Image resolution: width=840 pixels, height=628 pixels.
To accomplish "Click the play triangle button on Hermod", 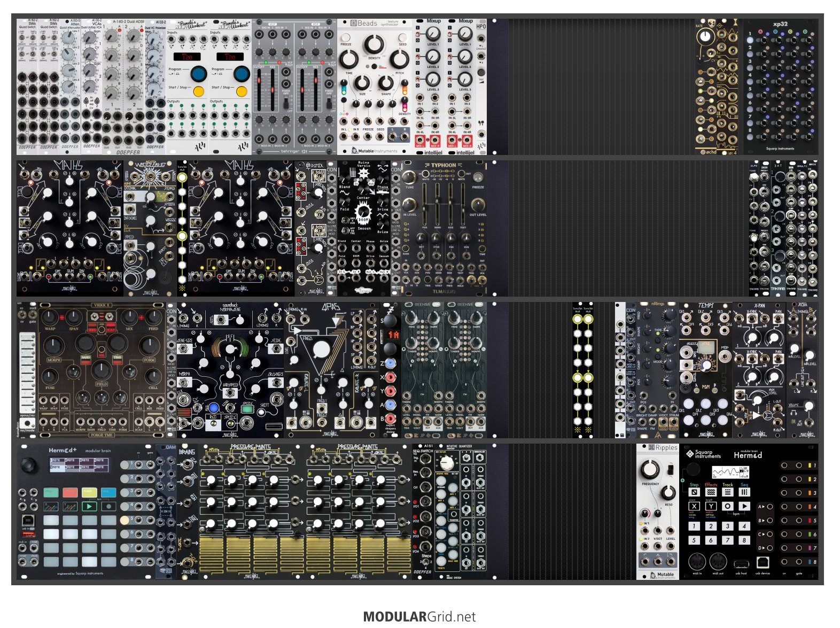I will coord(744,506).
